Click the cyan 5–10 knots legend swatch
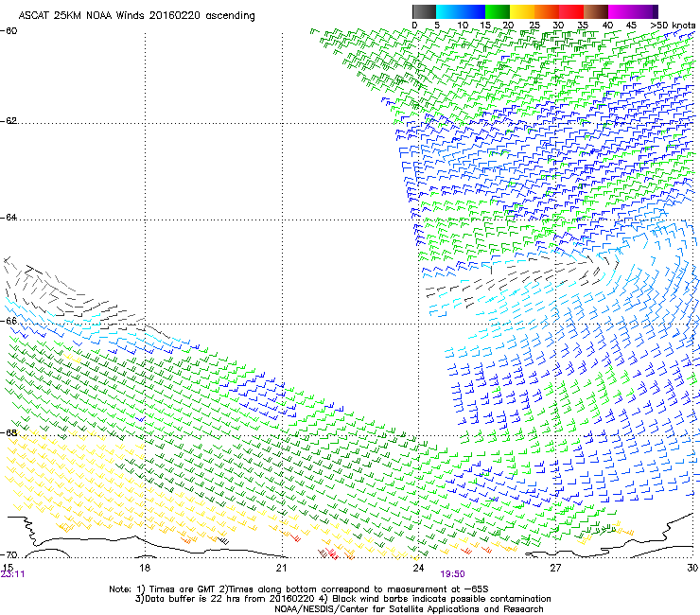The height and width of the screenshot is (615, 700). [448, 11]
